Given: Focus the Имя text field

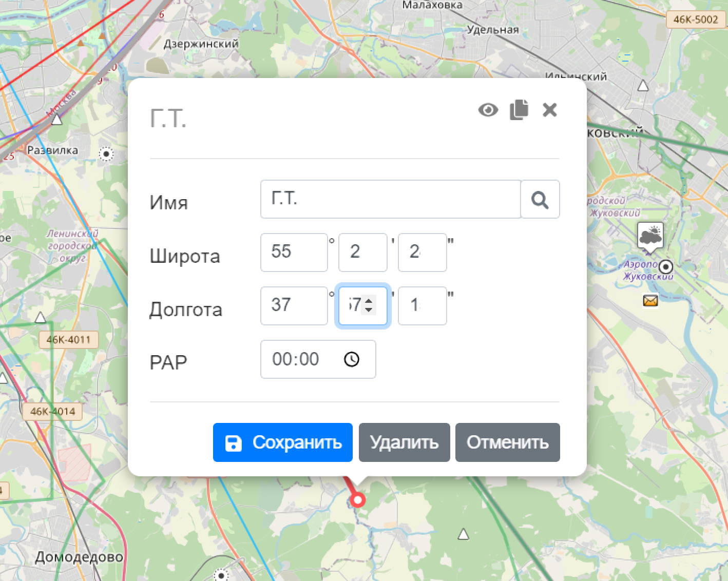Looking at the screenshot, I should (390, 199).
